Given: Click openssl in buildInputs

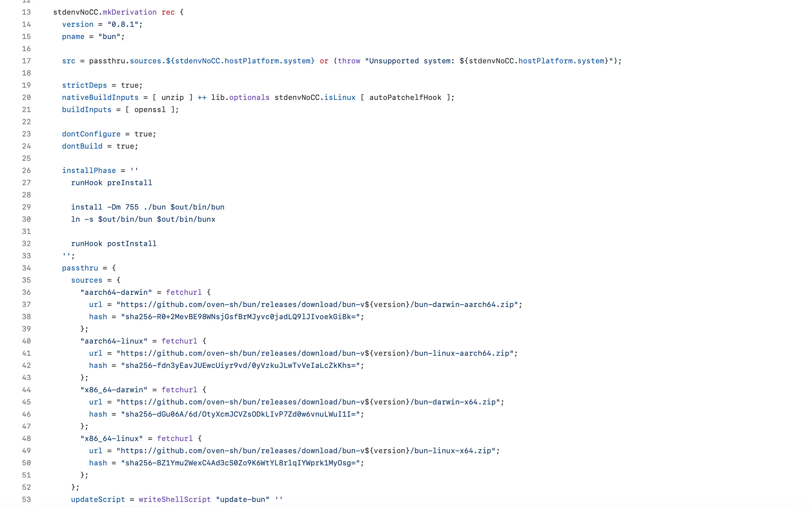Looking at the screenshot, I should 150,110.
